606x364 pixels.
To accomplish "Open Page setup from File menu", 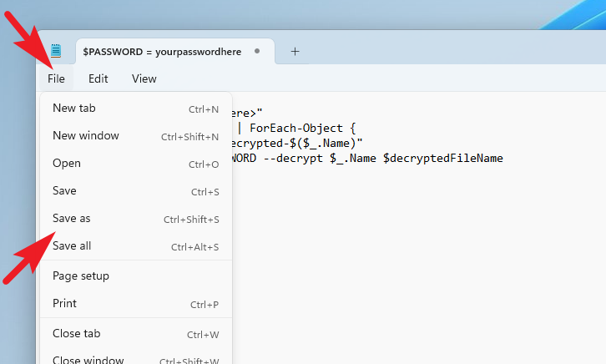I will (x=136, y=276).
